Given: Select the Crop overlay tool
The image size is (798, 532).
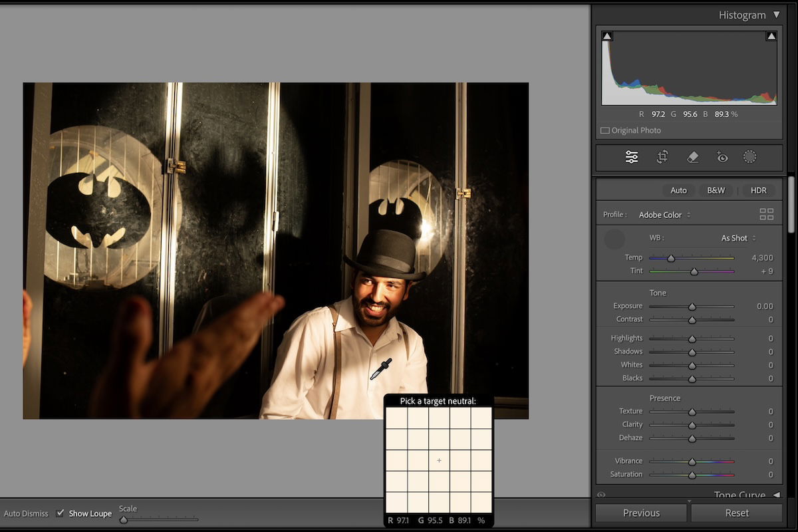Looking at the screenshot, I should coord(662,157).
